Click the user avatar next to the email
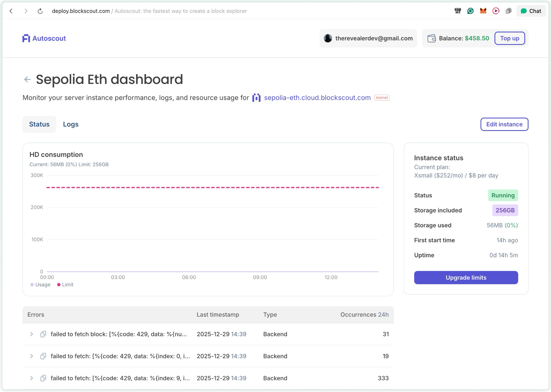Image resolution: width=551 pixels, height=392 pixels. [328, 38]
